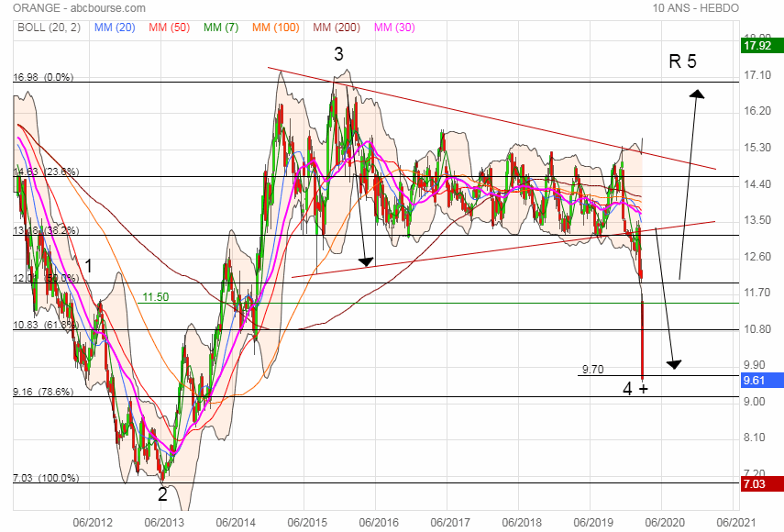
Task: Click the 10 ANS - HEBDO period label
Action: pyautogui.click(x=695, y=8)
